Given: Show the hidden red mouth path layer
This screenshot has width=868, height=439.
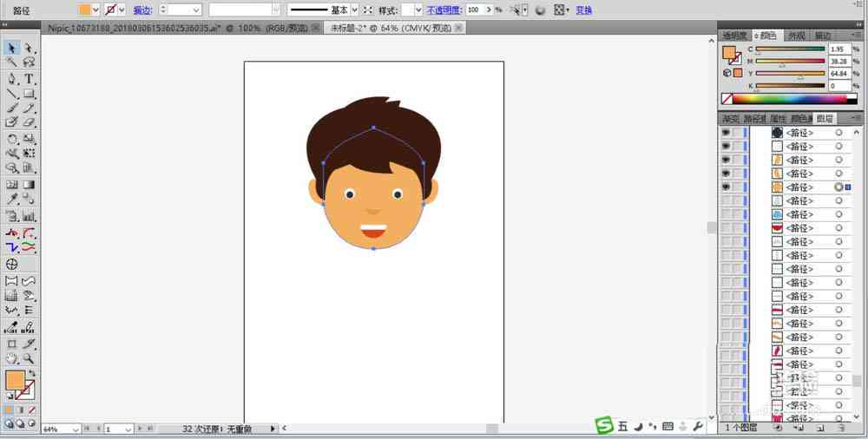Looking at the screenshot, I should tap(726, 228).
